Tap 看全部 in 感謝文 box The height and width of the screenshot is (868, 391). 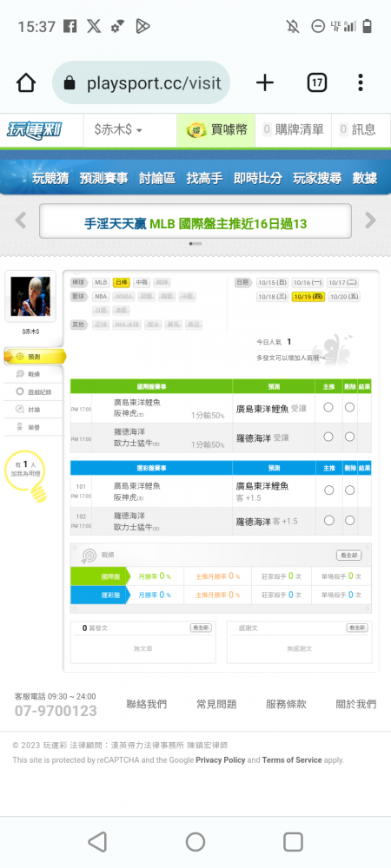pyautogui.click(x=357, y=628)
